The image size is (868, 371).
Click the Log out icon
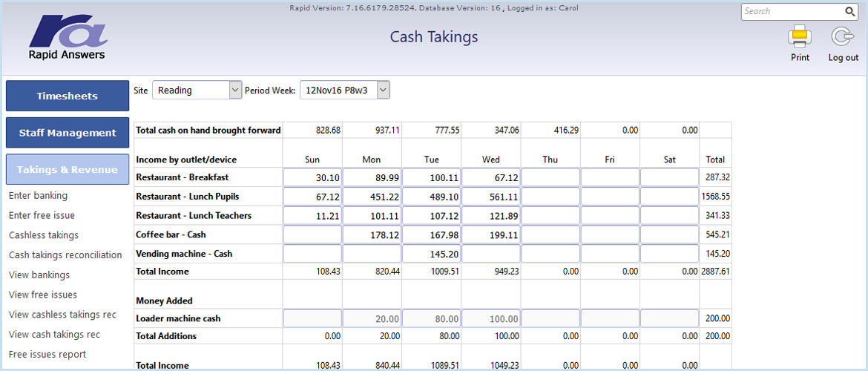click(x=843, y=37)
